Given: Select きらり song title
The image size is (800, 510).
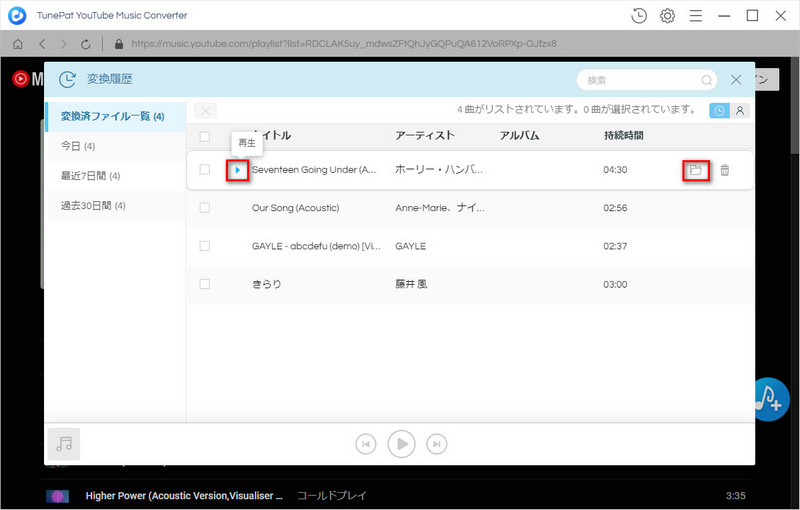Looking at the screenshot, I should (266, 285).
